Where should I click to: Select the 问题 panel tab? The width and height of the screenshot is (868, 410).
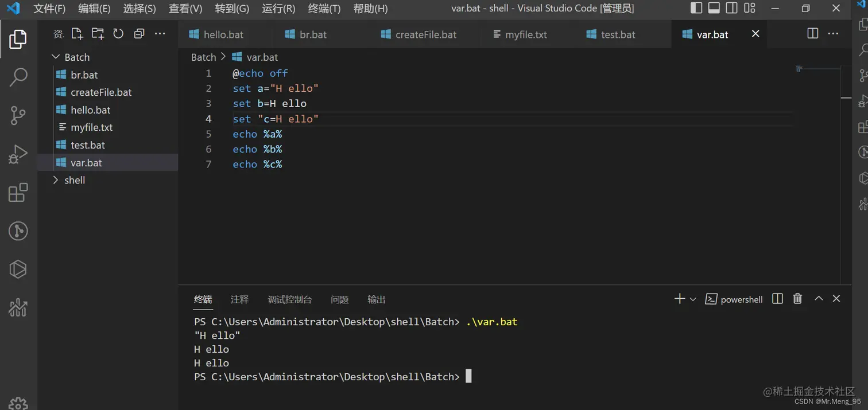340,299
